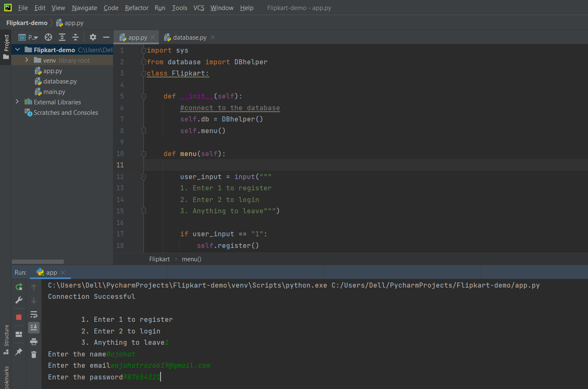Open run configuration settings via wrench icon
Screen dimensions: 588x389
[18, 300]
